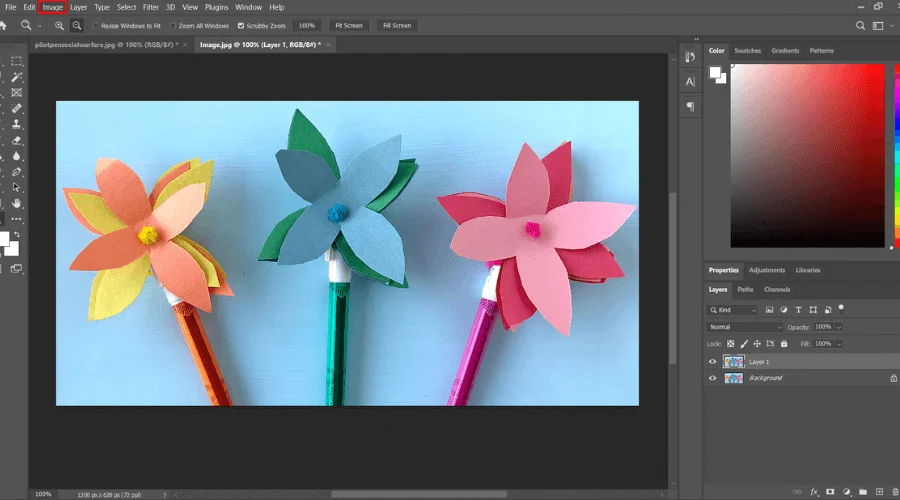
Task: Toggle Lock transparent pixels button
Action: point(730,344)
